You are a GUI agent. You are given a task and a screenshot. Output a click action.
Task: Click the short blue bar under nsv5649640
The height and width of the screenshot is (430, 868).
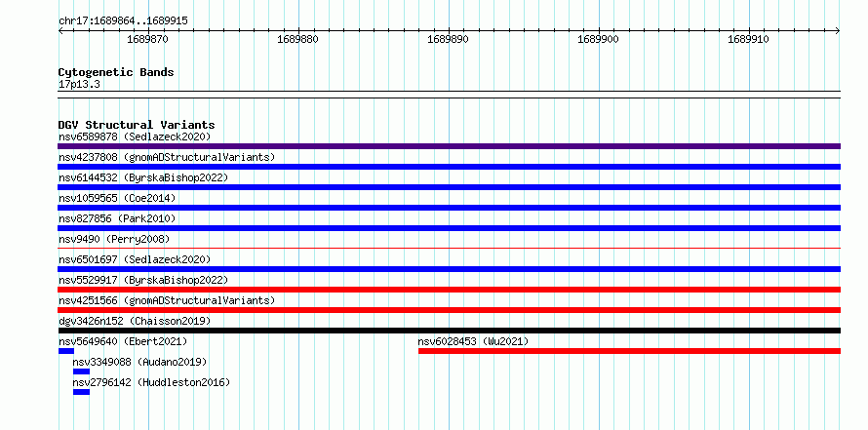[x=66, y=351]
